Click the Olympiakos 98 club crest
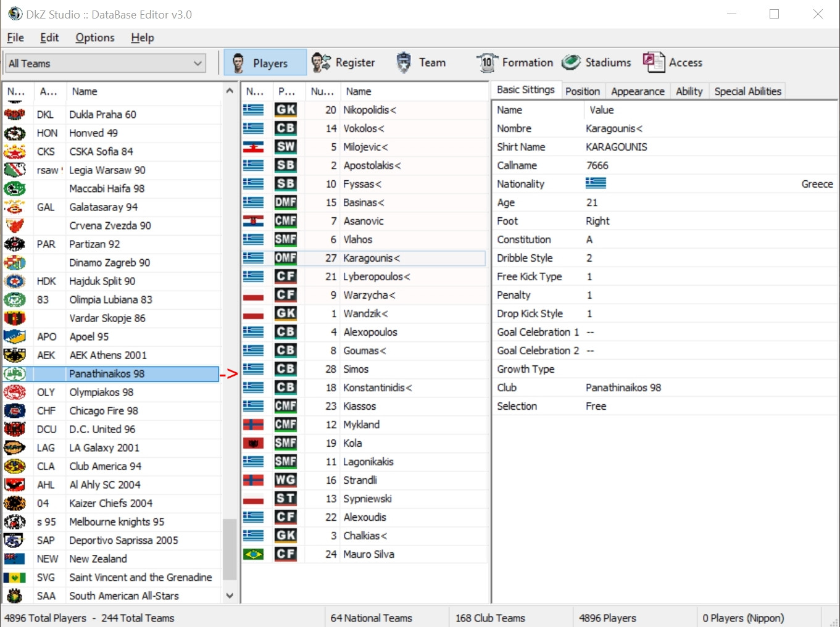The height and width of the screenshot is (627, 840). [x=15, y=392]
